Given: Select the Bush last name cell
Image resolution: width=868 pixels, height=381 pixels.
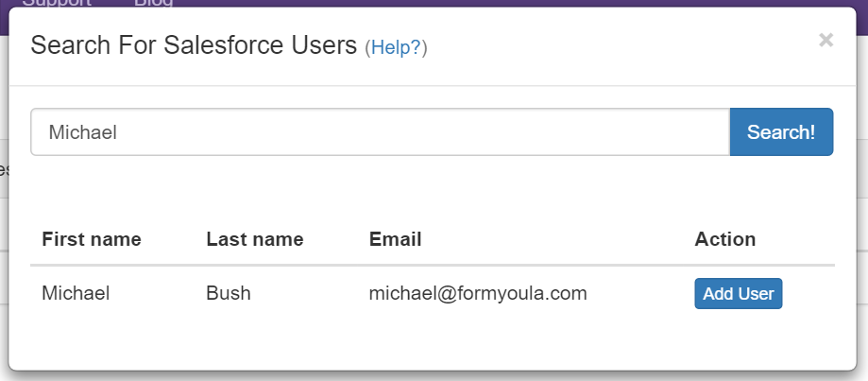Looking at the screenshot, I should [229, 294].
